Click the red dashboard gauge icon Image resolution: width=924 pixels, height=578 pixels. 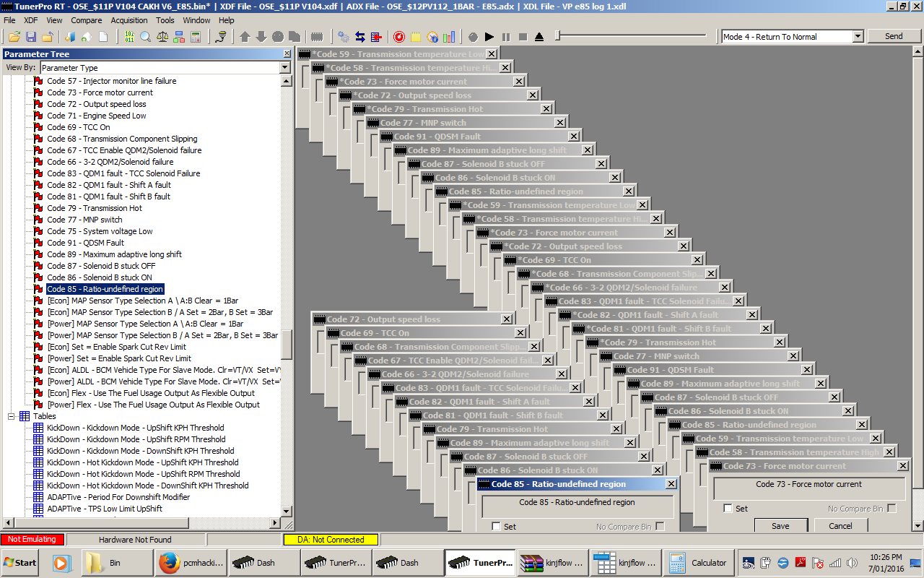(399, 37)
